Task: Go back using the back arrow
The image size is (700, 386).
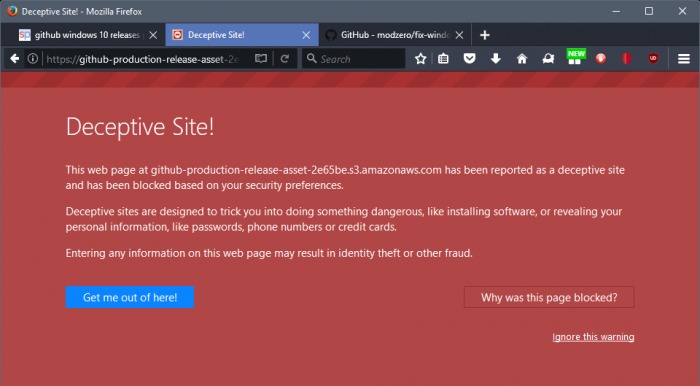Action: (x=14, y=59)
